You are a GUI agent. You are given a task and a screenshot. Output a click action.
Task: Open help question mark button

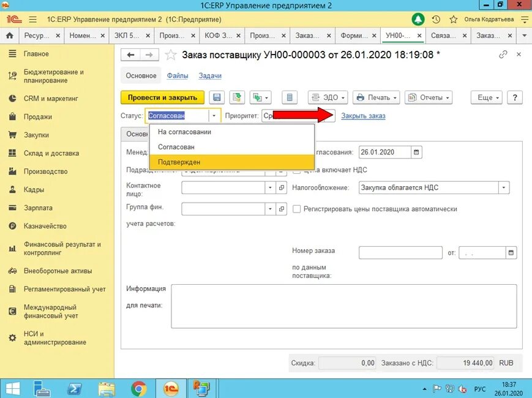(x=515, y=97)
